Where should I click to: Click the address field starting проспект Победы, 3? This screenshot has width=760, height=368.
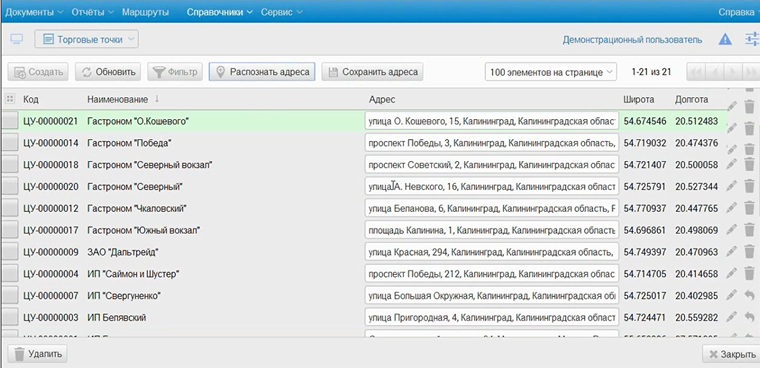(492, 143)
